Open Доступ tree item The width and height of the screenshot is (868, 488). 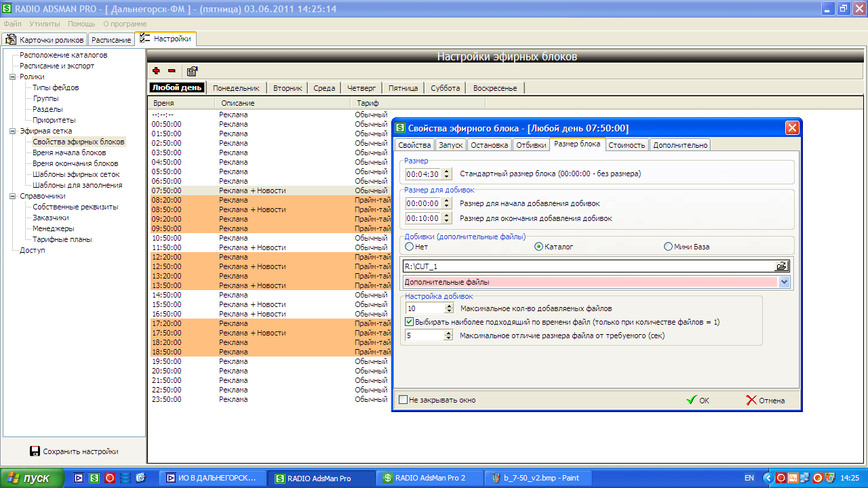click(x=32, y=250)
